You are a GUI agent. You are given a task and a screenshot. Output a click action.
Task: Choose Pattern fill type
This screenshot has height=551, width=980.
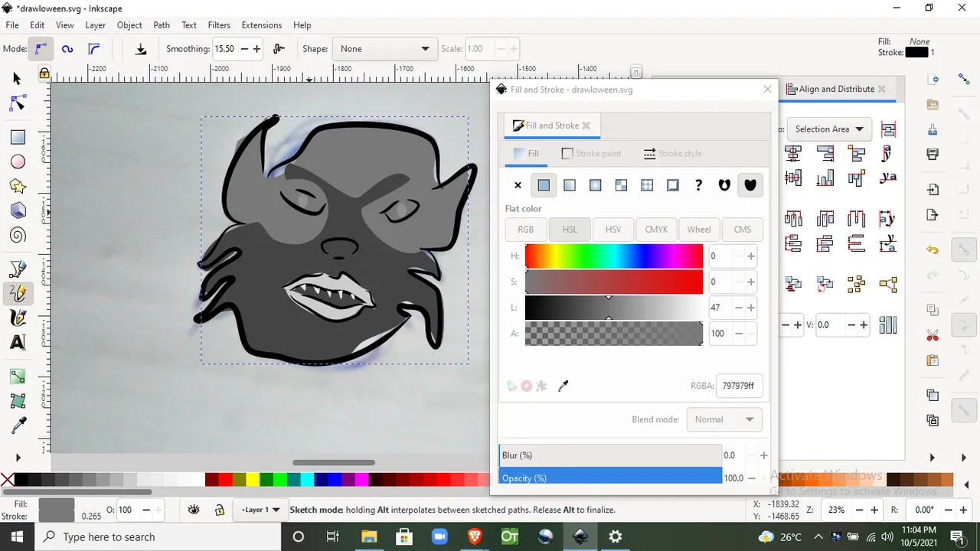click(x=647, y=185)
